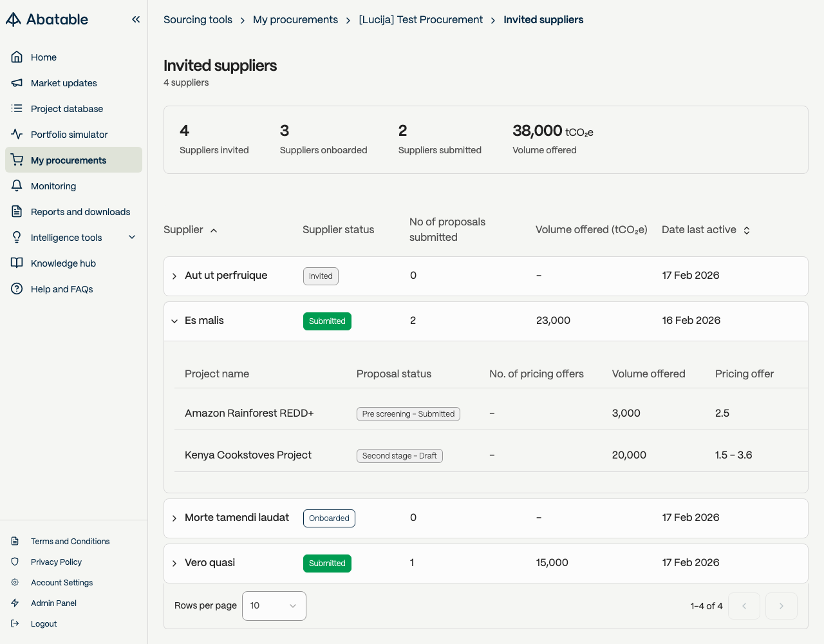Viewport: 824px width, 644px height.
Task: Sort by Date last active
Action: 706,230
